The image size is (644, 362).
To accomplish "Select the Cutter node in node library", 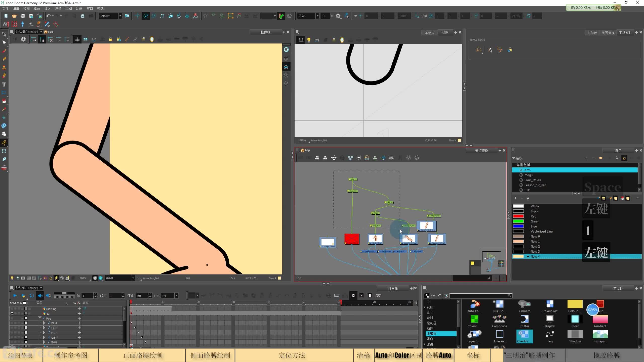I will [x=525, y=322].
